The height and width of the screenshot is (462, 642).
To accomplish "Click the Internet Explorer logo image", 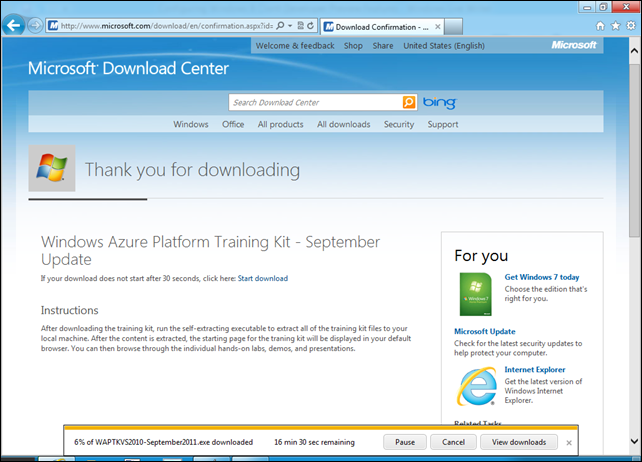I will 477,387.
